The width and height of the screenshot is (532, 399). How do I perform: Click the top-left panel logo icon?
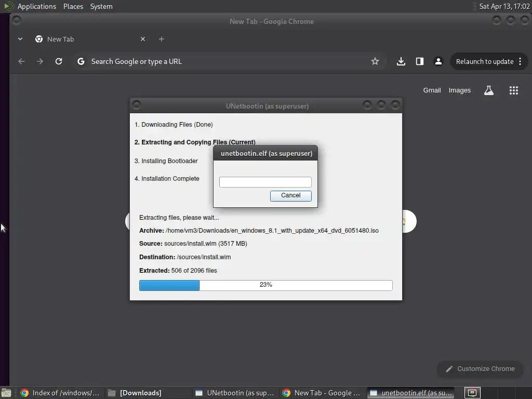[x=8, y=6]
